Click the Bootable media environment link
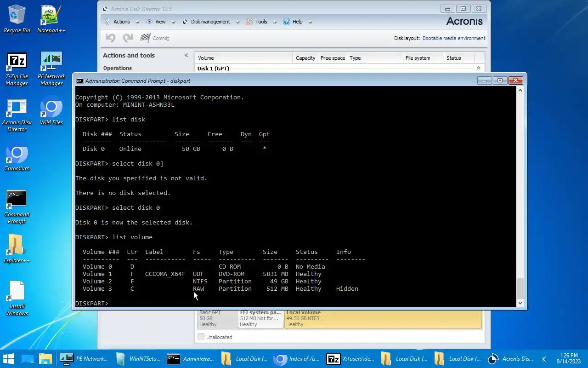 coord(454,38)
